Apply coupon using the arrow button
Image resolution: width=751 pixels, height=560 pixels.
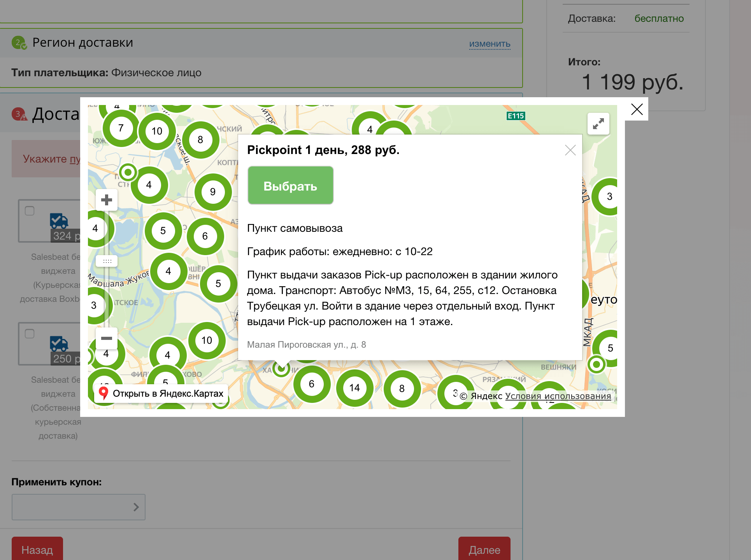click(x=136, y=507)
